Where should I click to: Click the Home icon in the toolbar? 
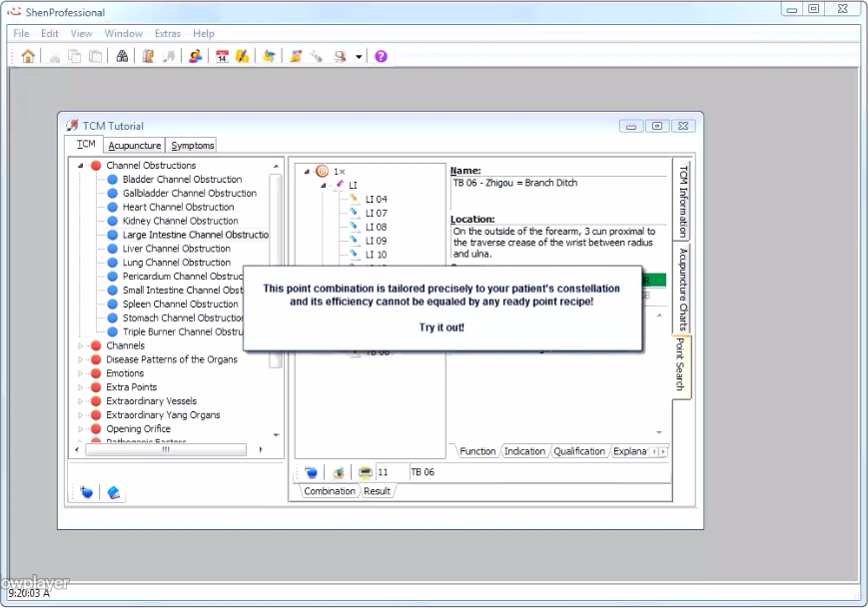coord(28,57)
